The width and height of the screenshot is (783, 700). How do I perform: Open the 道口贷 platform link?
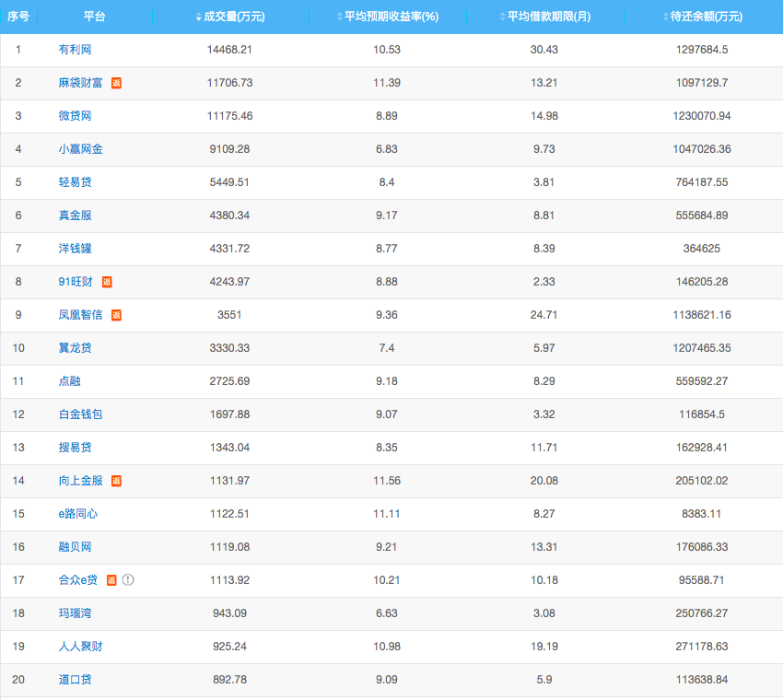(x=75, y=680)
